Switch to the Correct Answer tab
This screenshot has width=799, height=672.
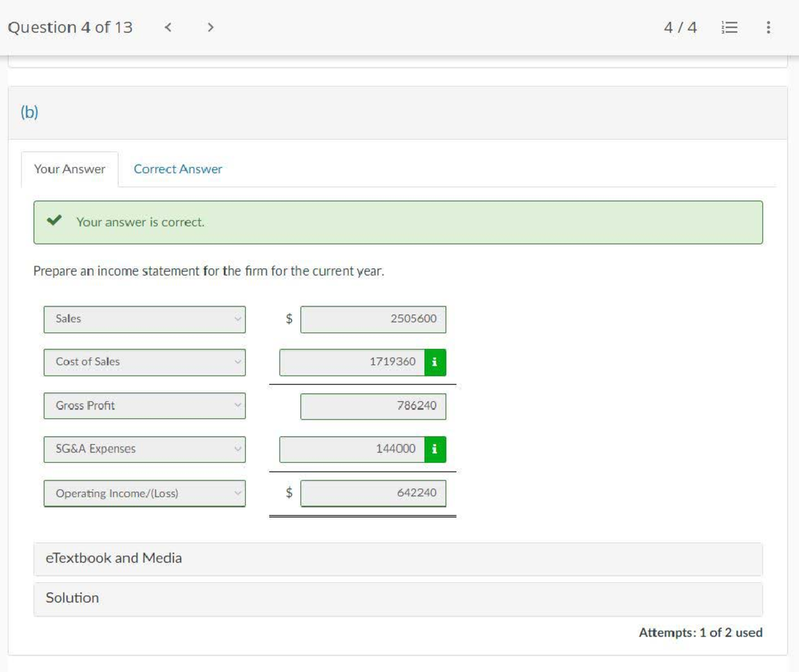click(178, 169)
